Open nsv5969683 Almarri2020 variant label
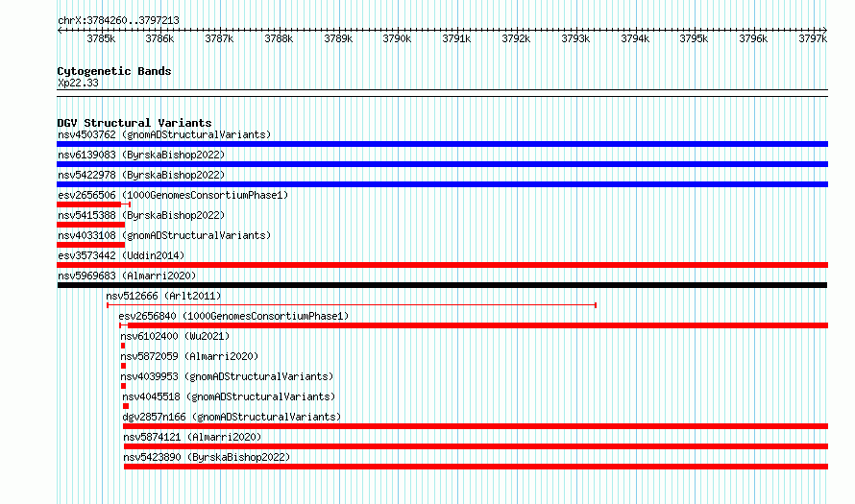This screenshot has height=504, width=855. pyautogui.click(x=127, y=276)
